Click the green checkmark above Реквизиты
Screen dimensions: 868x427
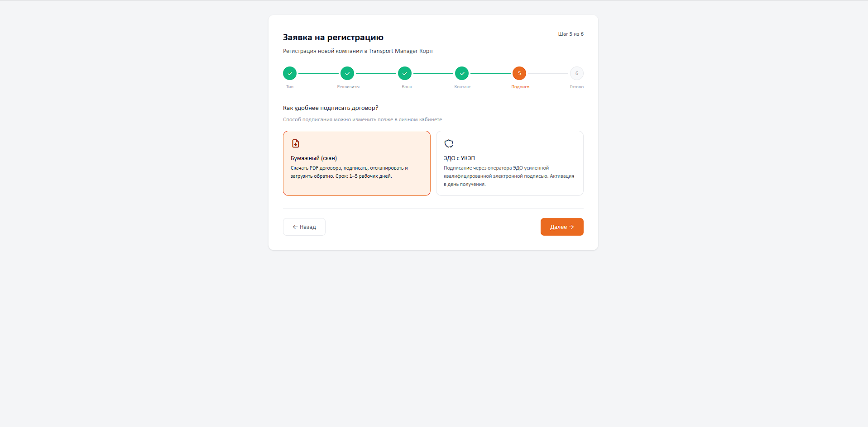347,73
